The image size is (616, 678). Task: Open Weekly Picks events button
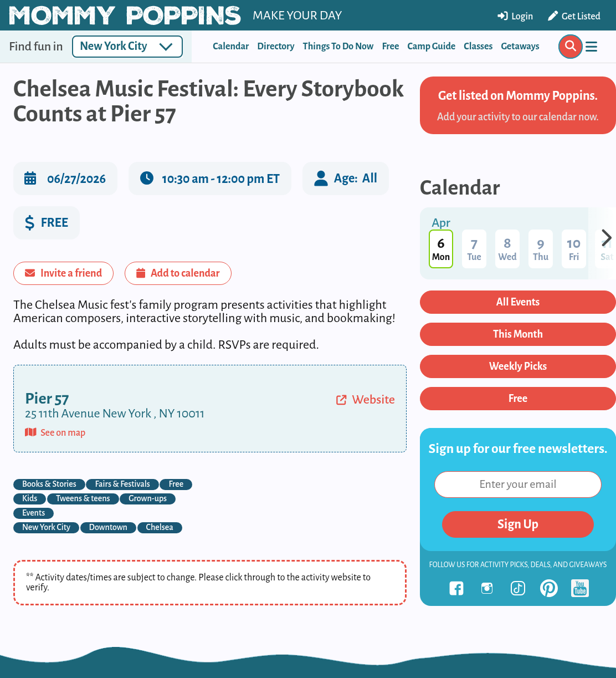click(518, 366)
